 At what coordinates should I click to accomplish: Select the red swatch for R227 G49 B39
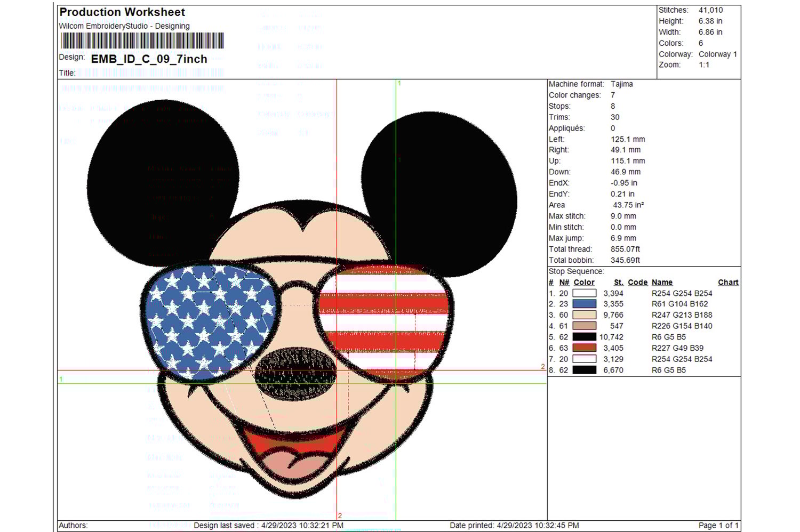tap(584, 348)
